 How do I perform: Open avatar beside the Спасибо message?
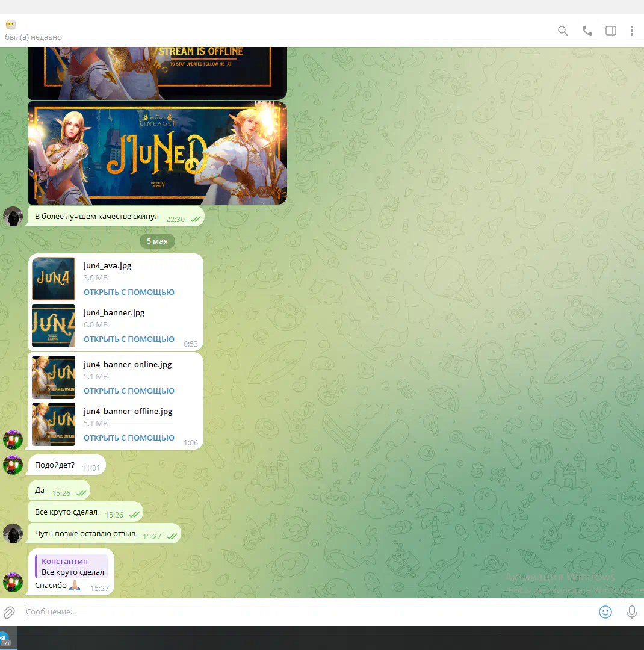pos(13,583)
